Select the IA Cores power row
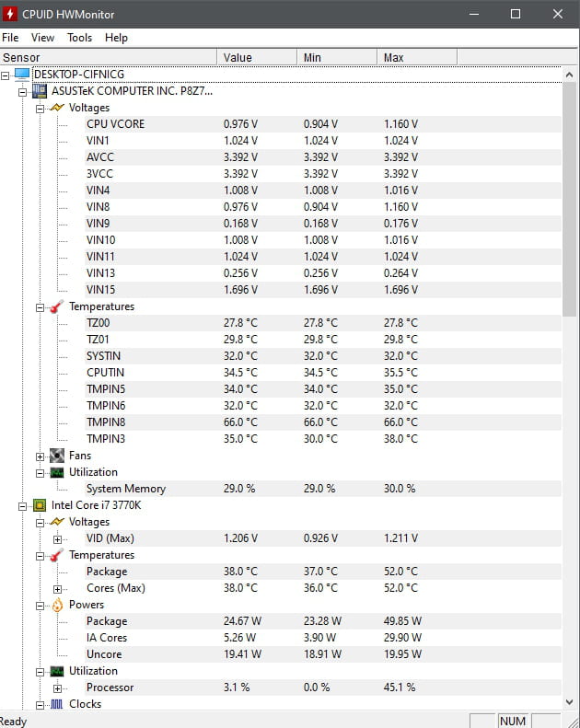This screenshot has height=728, width=580. tap(323, 638)
